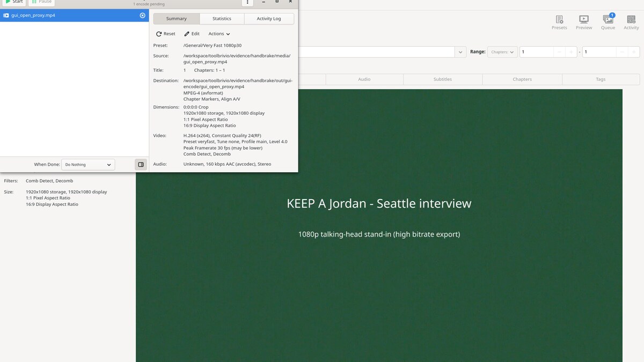Click 'H.264 (x264), Constant Quality 24(RF)' line
The image size is (644, 362).
tap(222, 136)
